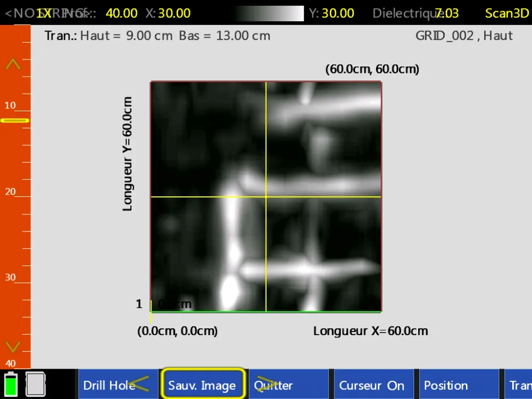
Task: Click the Scan3D mode label
Action: 507,13
